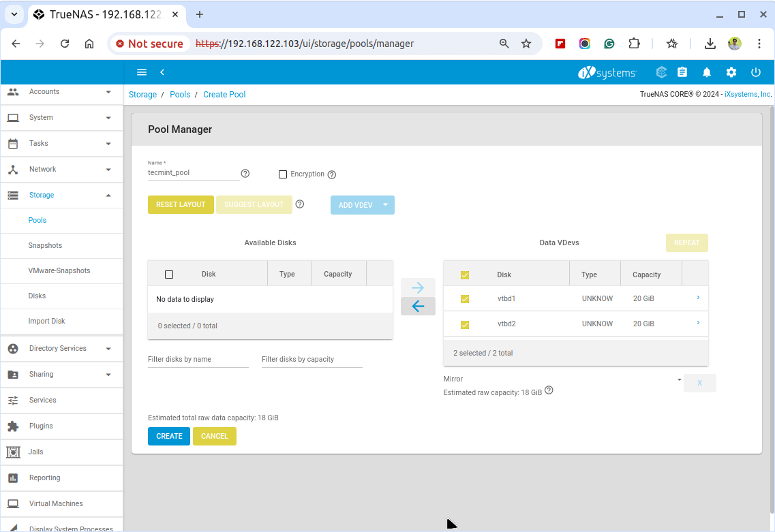This screenshot has height=532, width=775.
Task: Open the settings gear in top bar
Action: coord(731,73)
